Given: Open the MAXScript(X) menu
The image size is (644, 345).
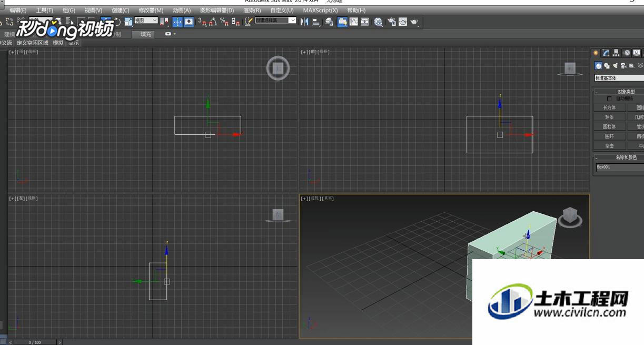Looking at the screenshot, I should click(320, 10).
